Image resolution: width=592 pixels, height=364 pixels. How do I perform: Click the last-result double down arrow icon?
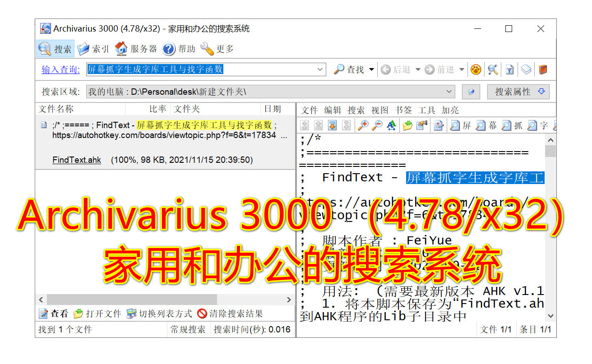pos(346,126)
